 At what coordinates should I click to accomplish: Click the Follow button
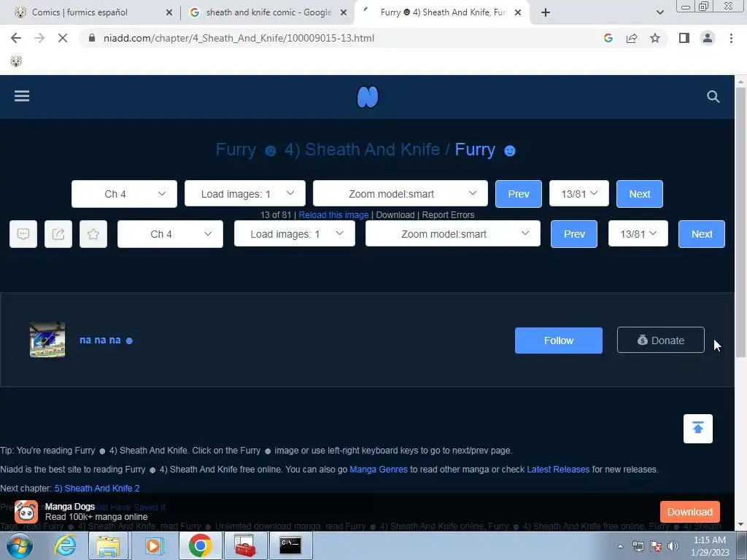pos(559,341)
